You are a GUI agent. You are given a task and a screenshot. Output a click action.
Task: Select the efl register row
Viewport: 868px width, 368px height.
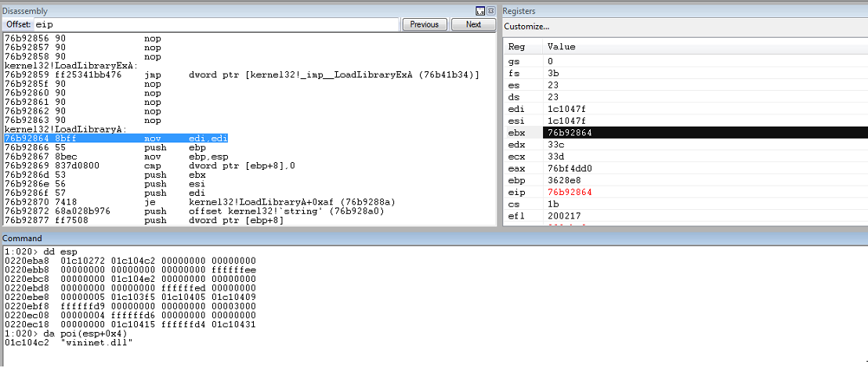pos(685,215)
